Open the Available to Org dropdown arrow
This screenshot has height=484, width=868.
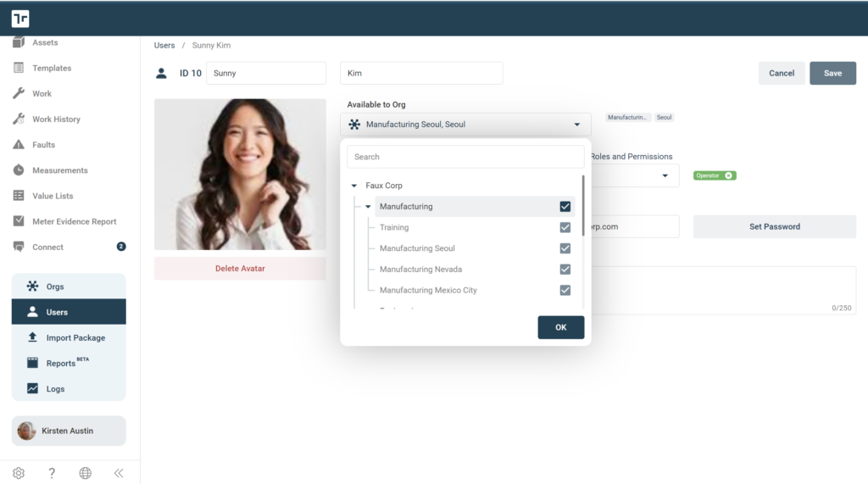(576, 125)
